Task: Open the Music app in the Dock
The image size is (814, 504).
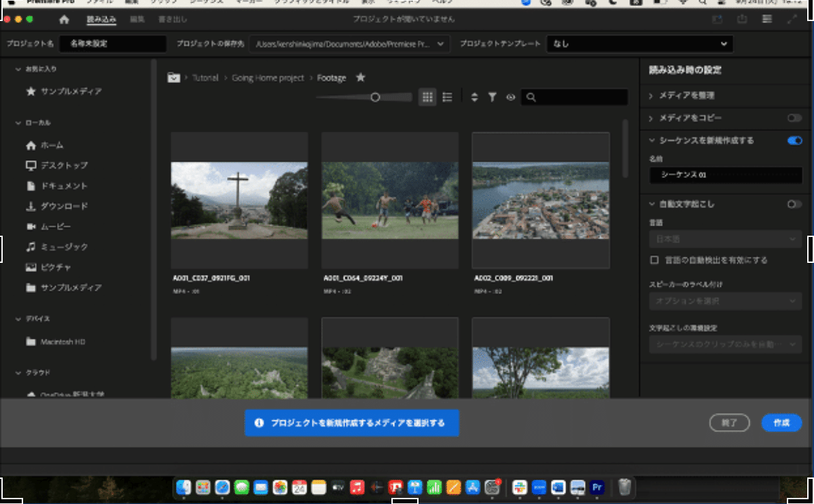Action: tap(357, 488)
